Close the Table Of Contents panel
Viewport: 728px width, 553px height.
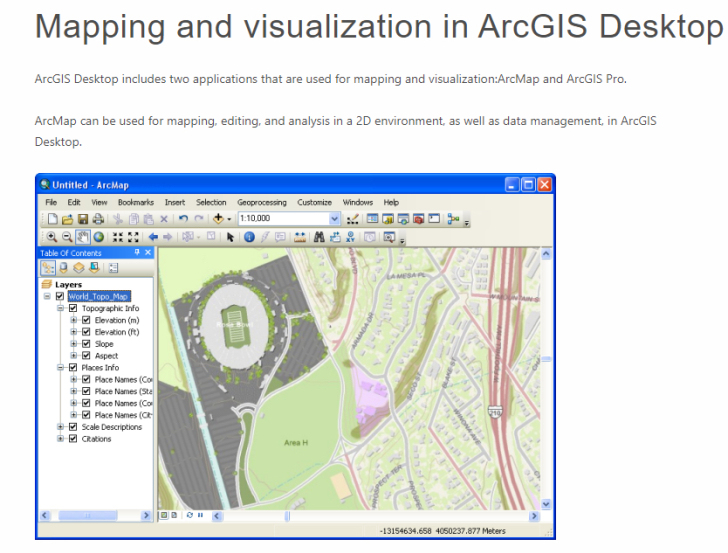pyautogui.click(x=148, y=253)
